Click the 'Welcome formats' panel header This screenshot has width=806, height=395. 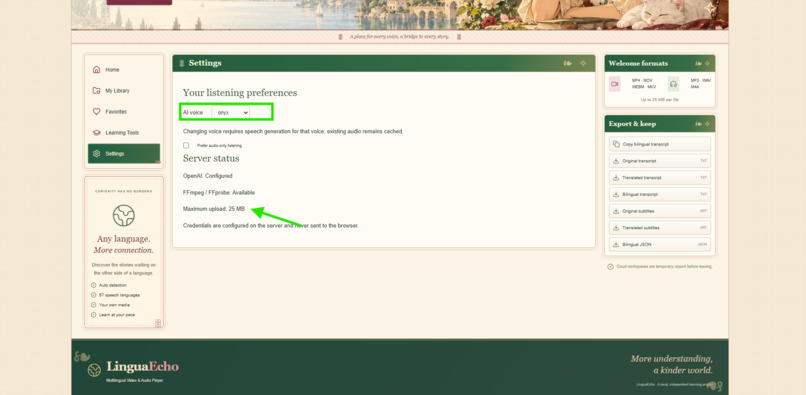click(x=660, y=63)
